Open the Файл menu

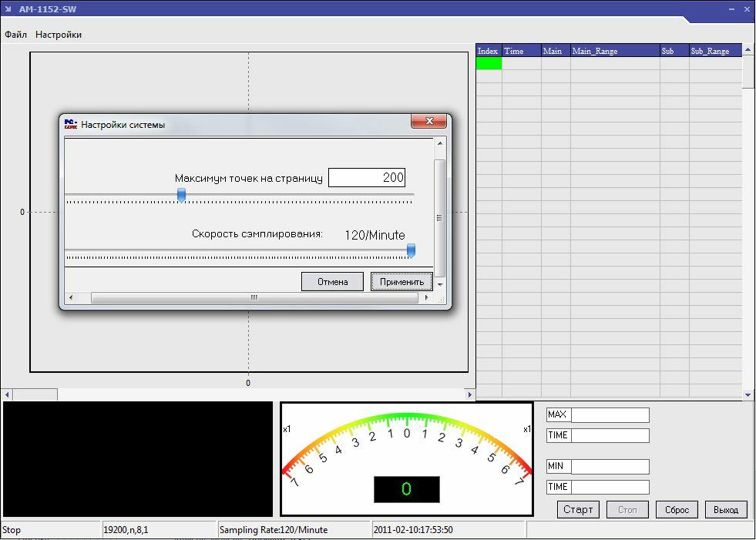pos(15,35)
